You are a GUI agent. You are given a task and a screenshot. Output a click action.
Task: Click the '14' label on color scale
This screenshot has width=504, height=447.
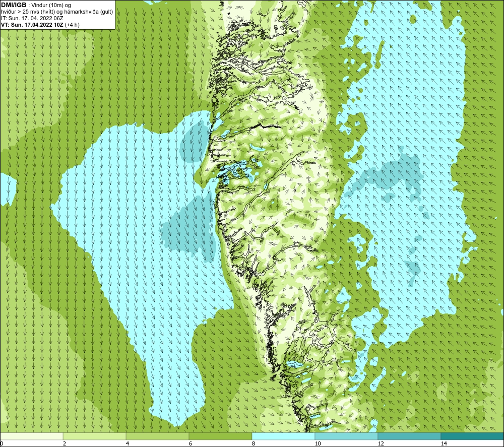[x=444, y=443]
